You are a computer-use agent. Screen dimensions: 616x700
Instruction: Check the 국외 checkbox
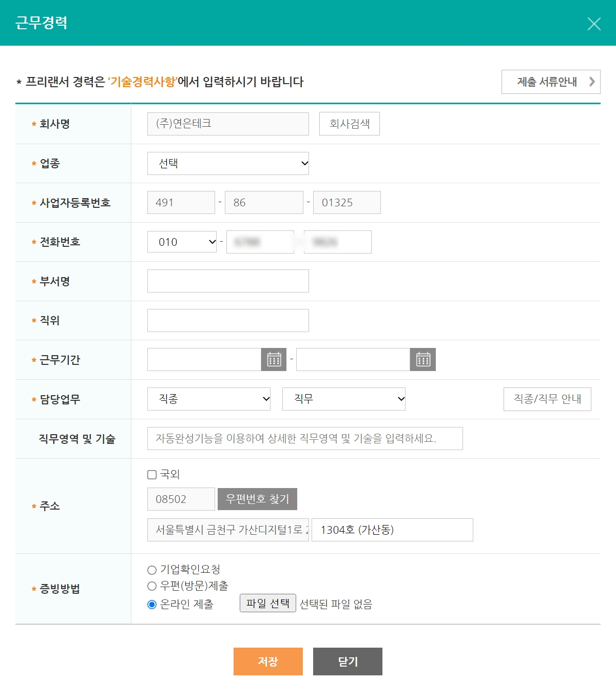tap(152, 475)
